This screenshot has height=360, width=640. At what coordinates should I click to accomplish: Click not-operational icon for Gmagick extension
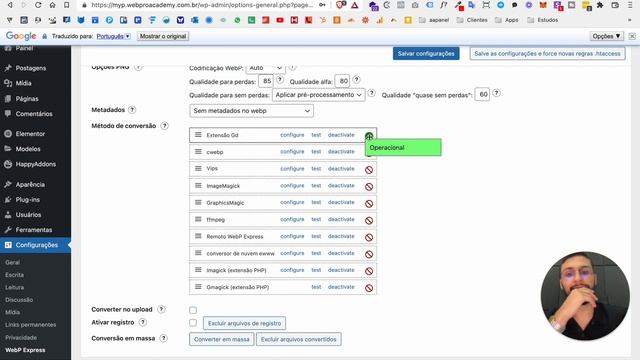click(369, 288)
